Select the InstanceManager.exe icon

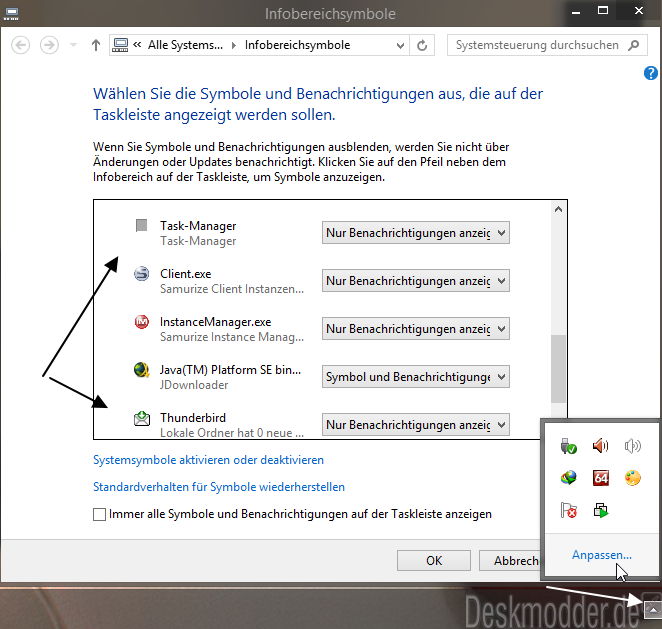click(x=141, y=322)
